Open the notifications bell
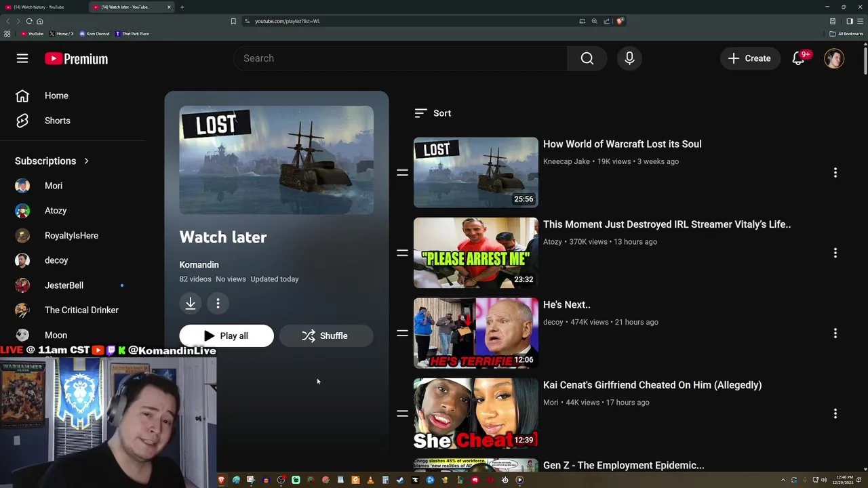 coord(799,58)
